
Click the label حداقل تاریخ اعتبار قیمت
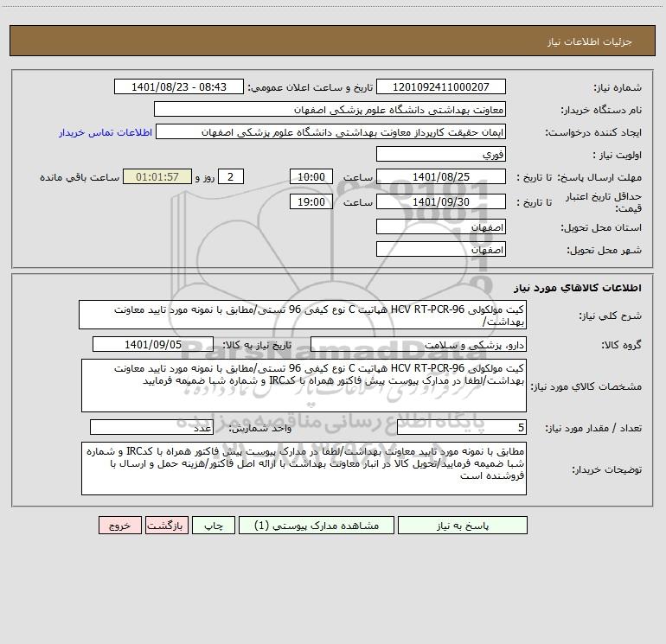click(x=604, y=202)
